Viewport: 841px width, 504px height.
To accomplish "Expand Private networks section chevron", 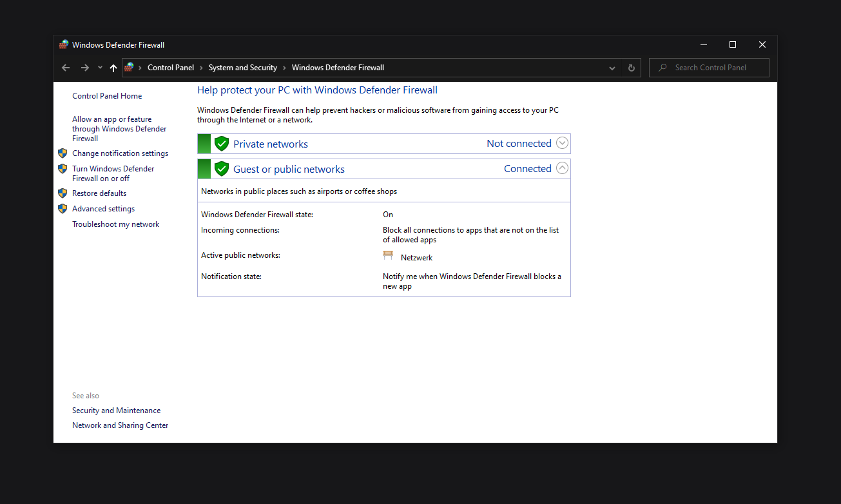I will 562,143.
